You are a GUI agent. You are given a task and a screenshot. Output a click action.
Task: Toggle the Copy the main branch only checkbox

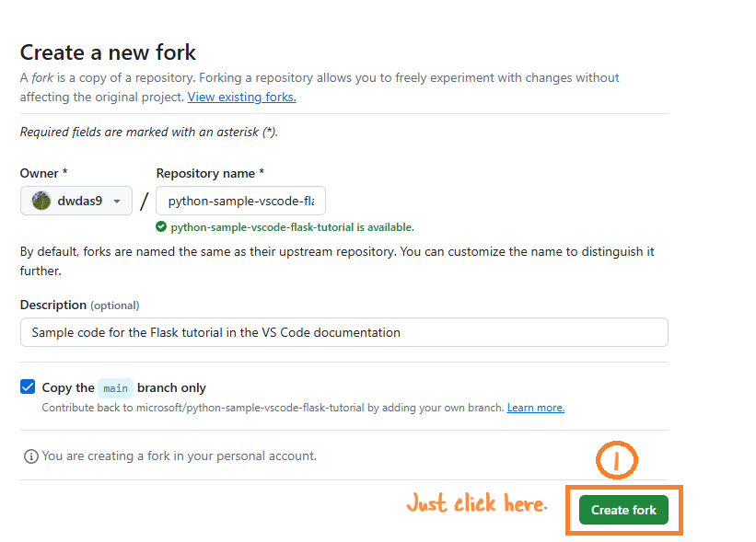[x=28, y=386]
